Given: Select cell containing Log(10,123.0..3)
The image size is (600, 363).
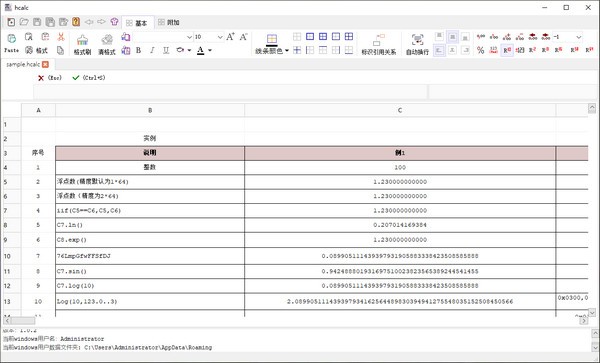Looking at the screenshot, I should pos(150,301).
